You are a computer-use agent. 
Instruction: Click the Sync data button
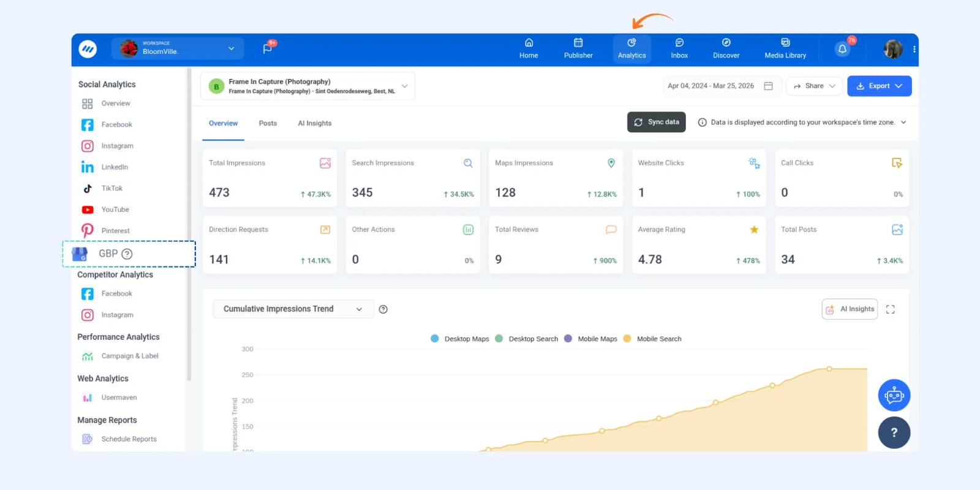click(x=656, y=123)
